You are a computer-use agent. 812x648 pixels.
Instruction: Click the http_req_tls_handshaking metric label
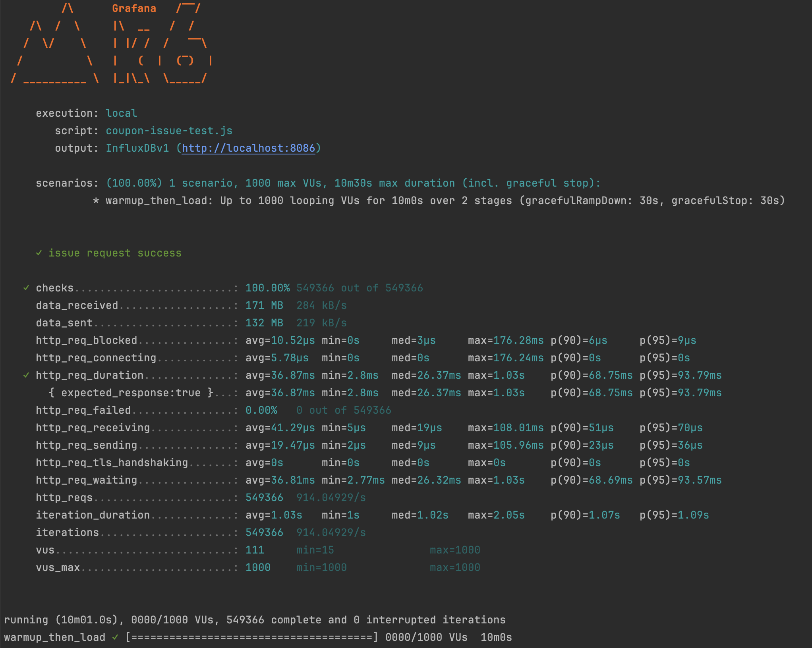tap(112, 463)
